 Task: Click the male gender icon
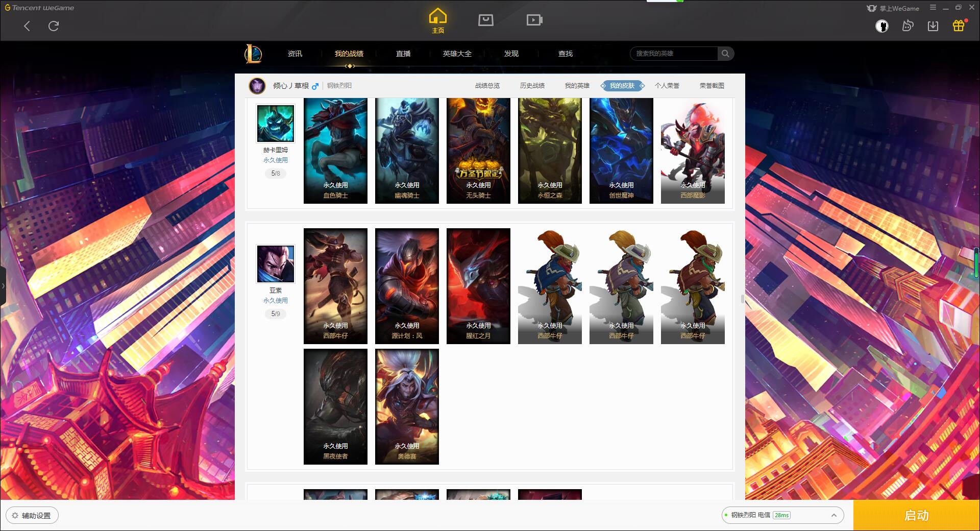click(315, 86)
